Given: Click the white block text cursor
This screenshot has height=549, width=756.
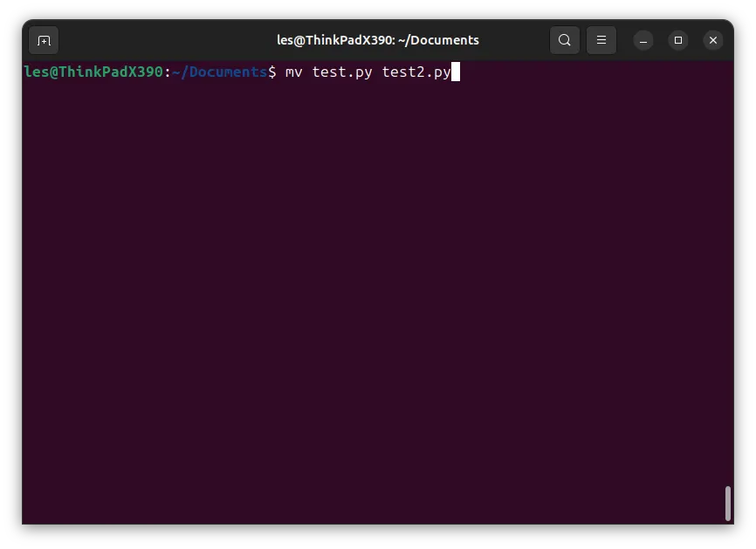Looking at the screenshot, I should pyautogui.click(x=456, y=72).
